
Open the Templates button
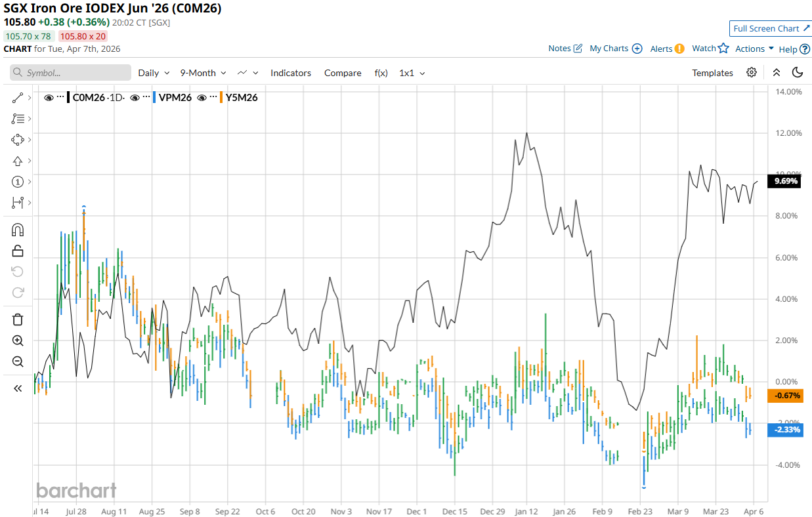pyautogui.click(x=712, y=73)
